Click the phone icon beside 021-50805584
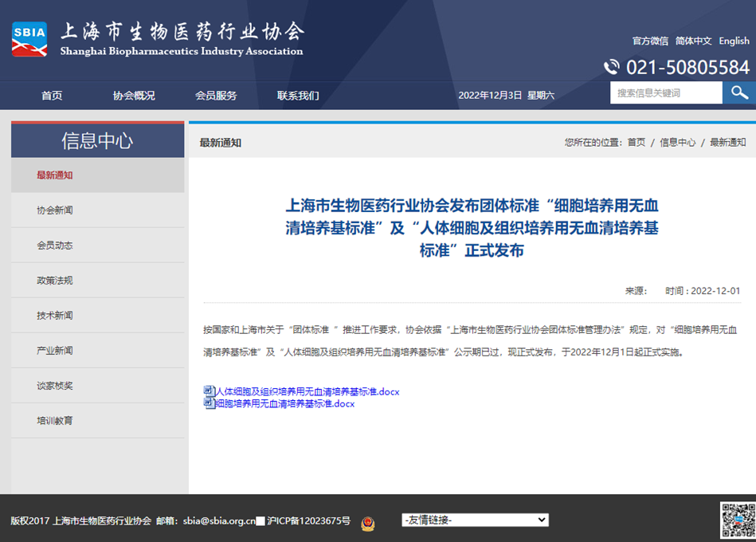The height and width of the screenshot is (542, 756). click(x=611, y=67)
